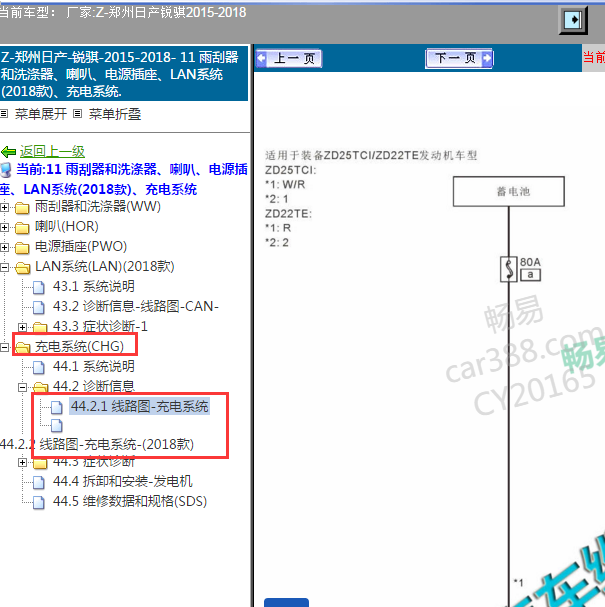This screenshot has width=605, height=607.
Task: Open 43.2 诊断信息-线路图-CAN- page
Action: 136,306
